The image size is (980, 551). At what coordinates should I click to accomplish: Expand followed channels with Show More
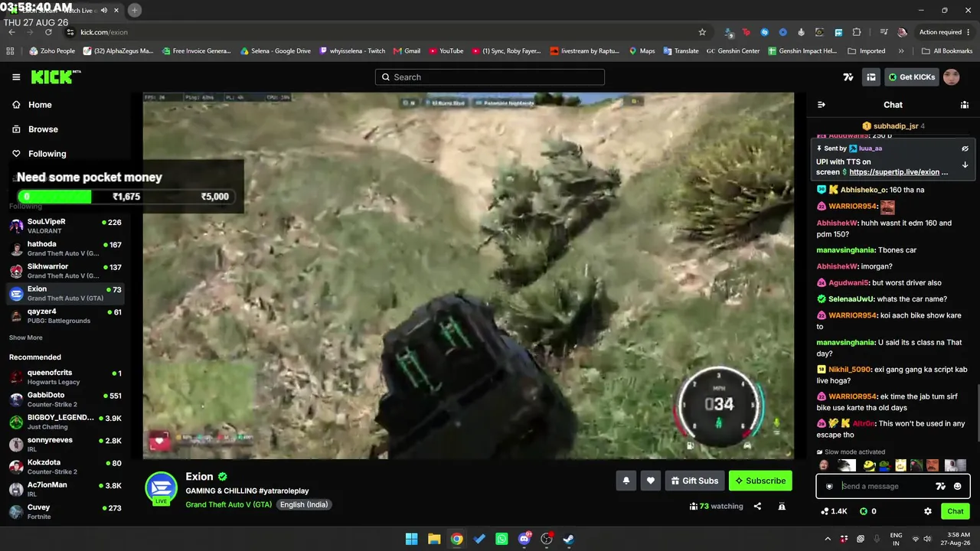26,337
